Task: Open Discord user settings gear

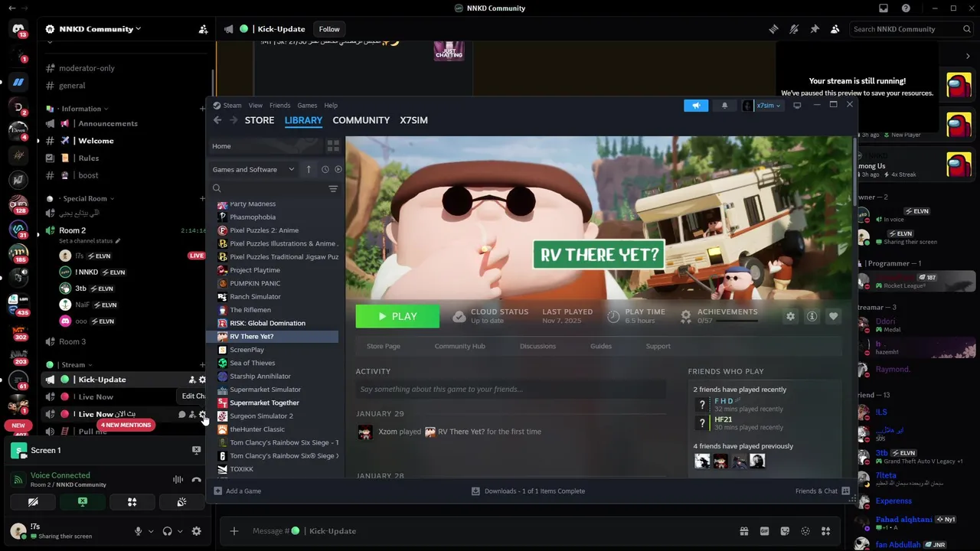Action: pyautogui.click(x=196, y=531)
